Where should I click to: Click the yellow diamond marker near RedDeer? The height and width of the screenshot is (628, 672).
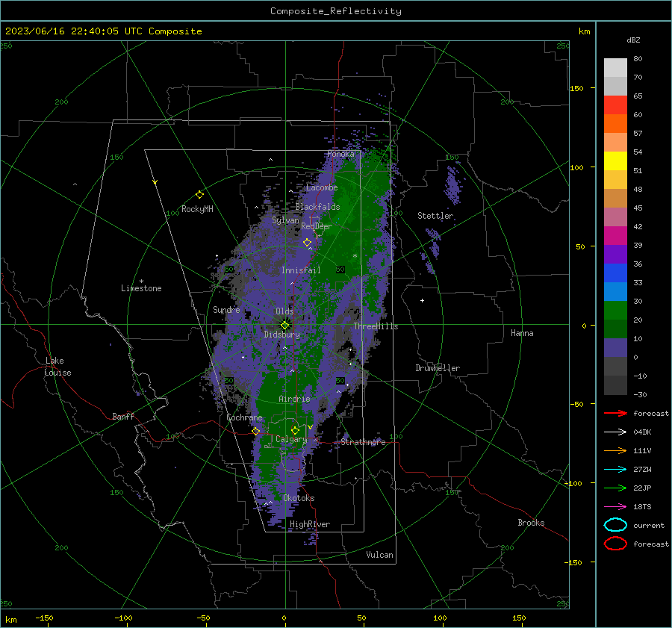[x=307, y=243]
